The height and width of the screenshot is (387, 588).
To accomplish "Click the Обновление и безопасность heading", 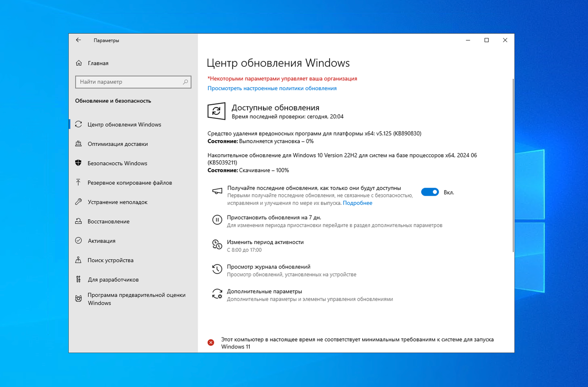I will [x=113, y=101].
